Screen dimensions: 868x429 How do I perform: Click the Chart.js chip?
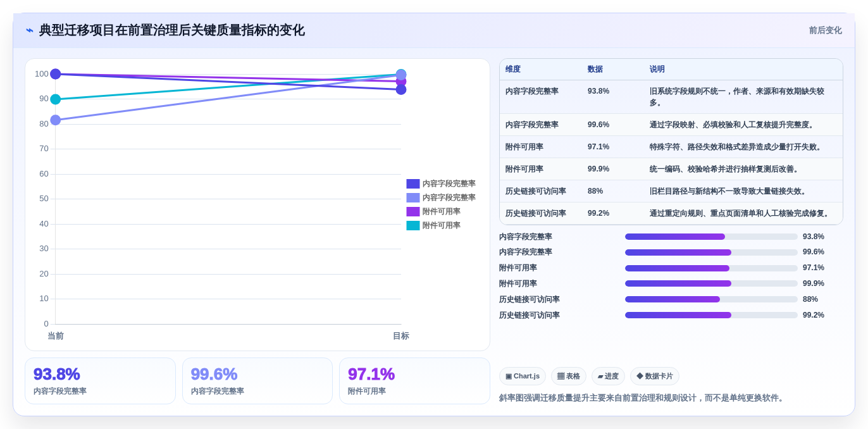click(x=523, y=376)
